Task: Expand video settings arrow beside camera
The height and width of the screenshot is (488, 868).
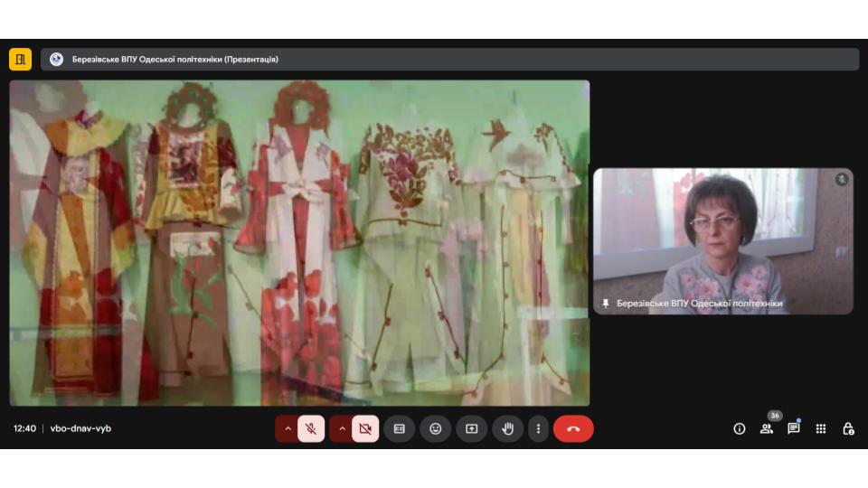Action: pos(342,428)
